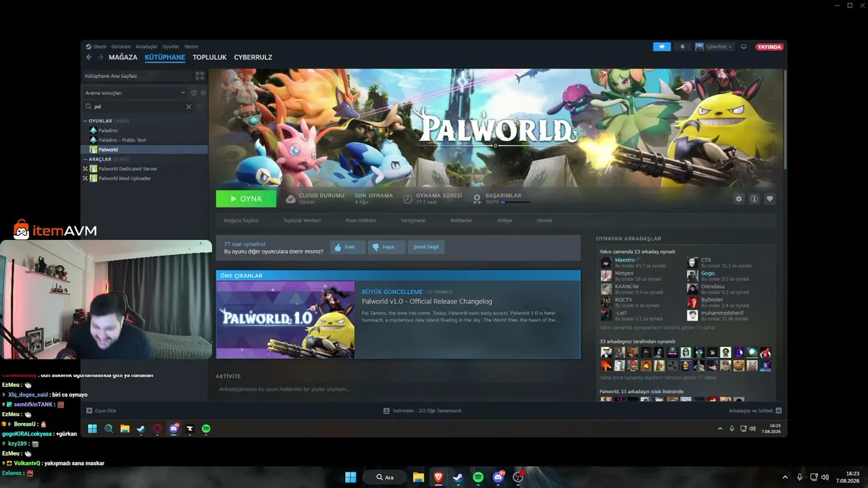This screenshot has width=868, height=488.
Task: Select Paladins - Public Test in list
Action: click(122, 140)
